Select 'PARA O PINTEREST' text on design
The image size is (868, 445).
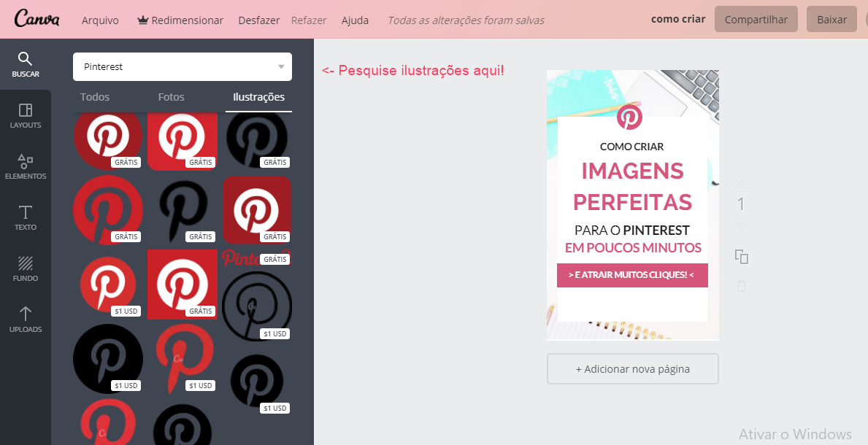pyautogui.click(x=631, y=230)
